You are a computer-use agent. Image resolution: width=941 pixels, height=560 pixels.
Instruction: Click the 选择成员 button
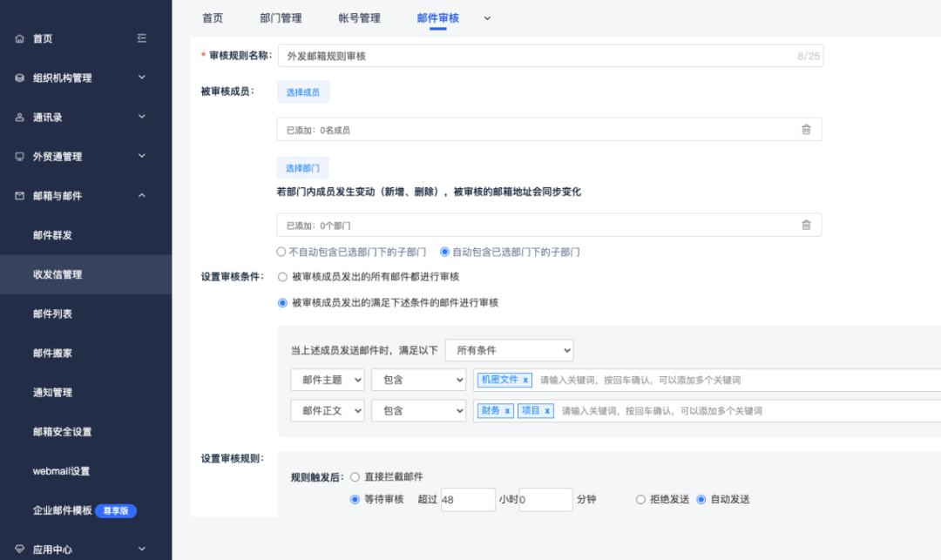pyautogui.click(x=302, y=91)
